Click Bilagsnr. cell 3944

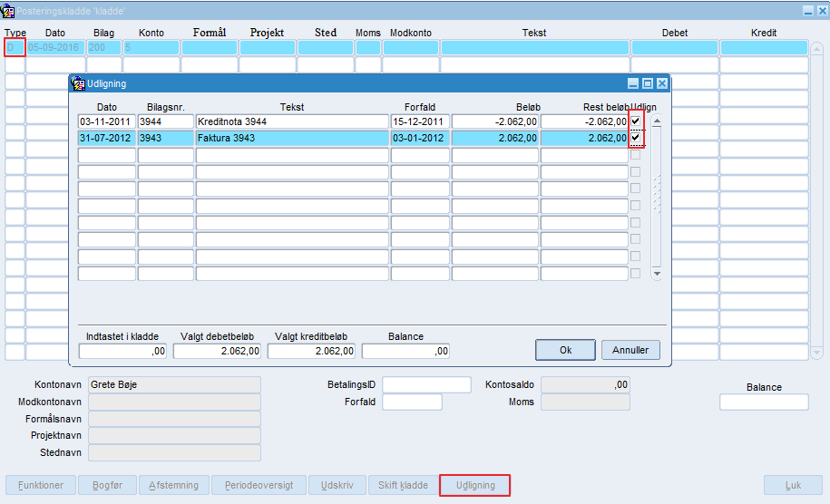point(166,121)
